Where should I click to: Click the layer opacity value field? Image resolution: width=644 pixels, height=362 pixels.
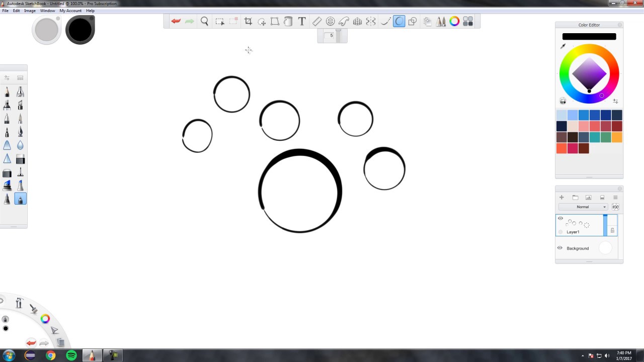[615, 207]
